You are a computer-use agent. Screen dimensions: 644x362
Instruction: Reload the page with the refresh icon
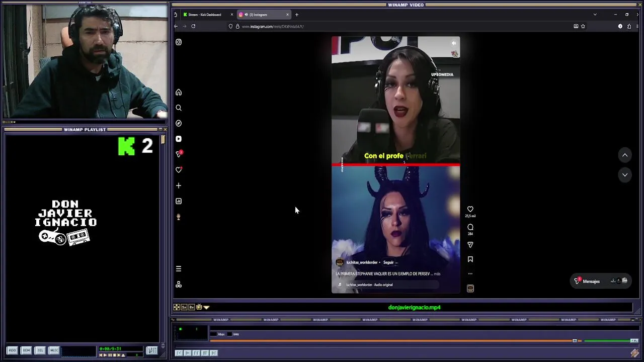click(x=193, y=26)
